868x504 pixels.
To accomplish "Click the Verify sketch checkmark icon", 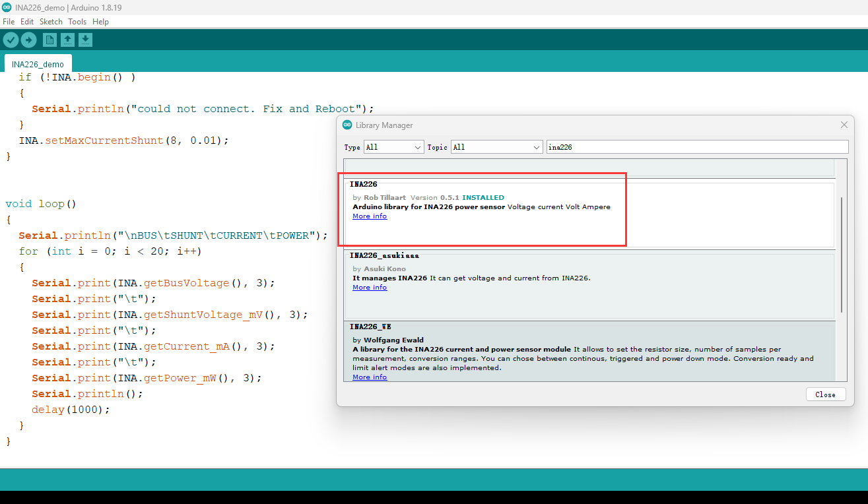I will point(11,40).
